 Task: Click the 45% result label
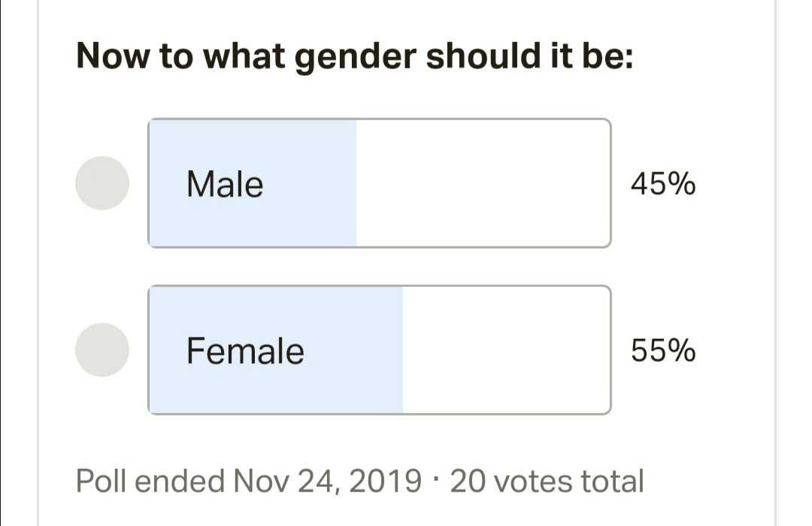[x=663, y=184]
